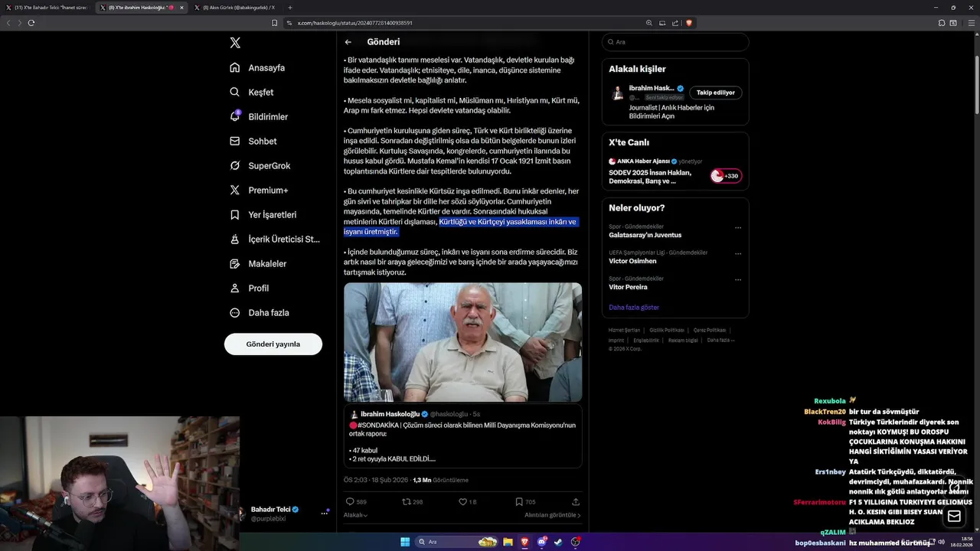Screen dimensions: 980x551
Task: Open Çerez Politikası footer link
Action: coord(710,330)
